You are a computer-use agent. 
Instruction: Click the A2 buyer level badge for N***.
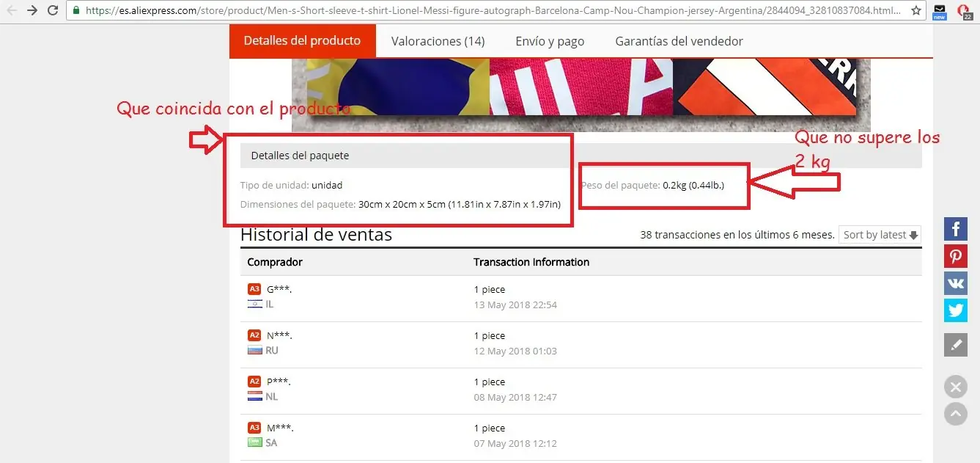254,335
